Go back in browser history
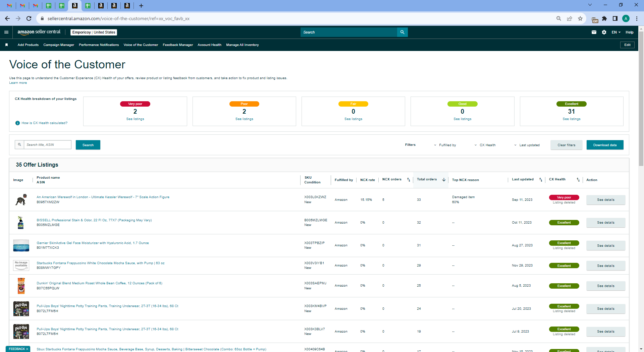644x352 pixels. 7,18
